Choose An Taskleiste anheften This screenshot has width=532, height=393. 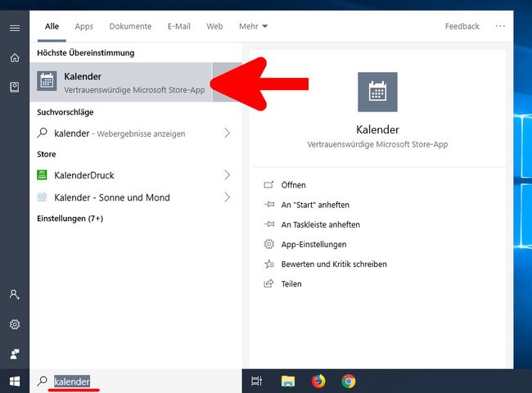click(x=320, y=224)
